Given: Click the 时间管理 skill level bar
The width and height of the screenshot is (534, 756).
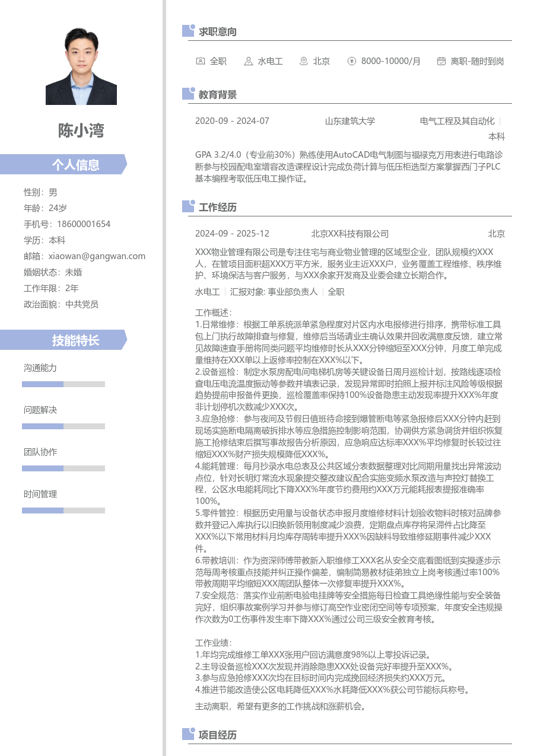Looking at the screenshot, I should [63, 511].
